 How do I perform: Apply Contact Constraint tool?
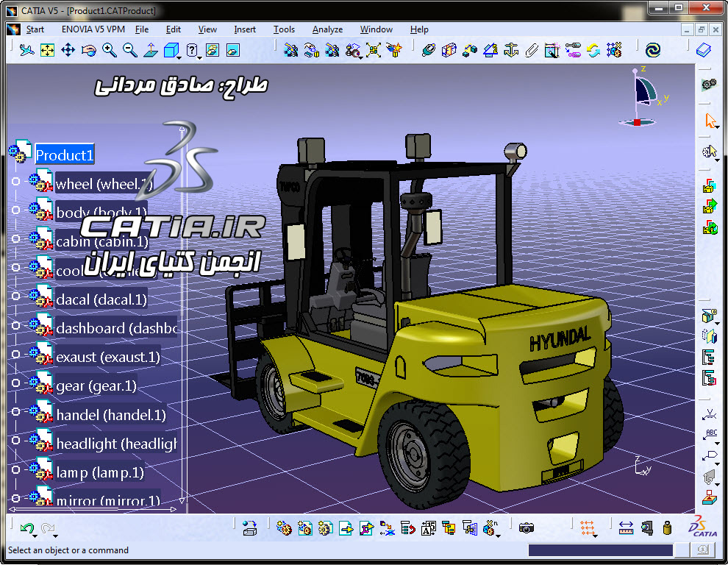click(x=449, y=50)
